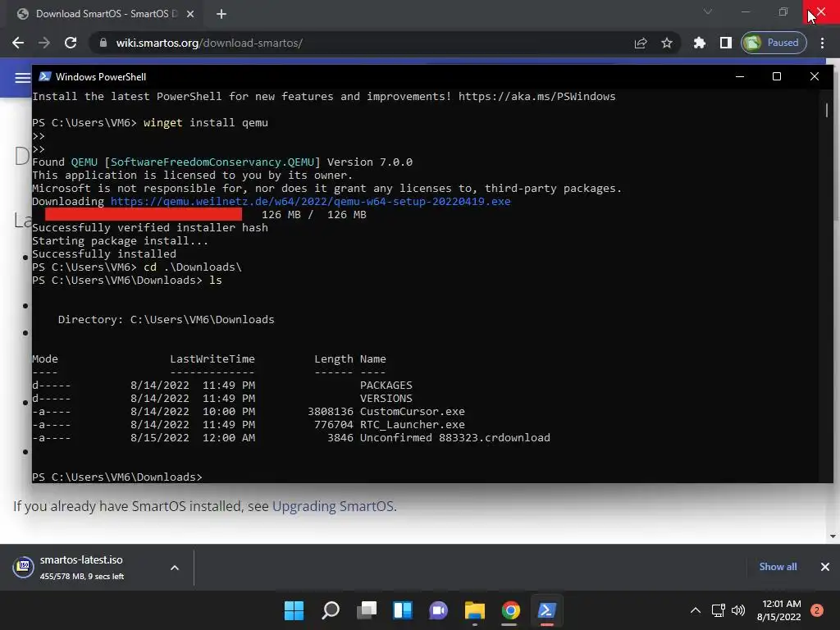Image resolution: width=840 pixels, height=630 pixels.
Task: Click SoftwareFreedomConservancy.QEMU package id text
Action: 212,162
